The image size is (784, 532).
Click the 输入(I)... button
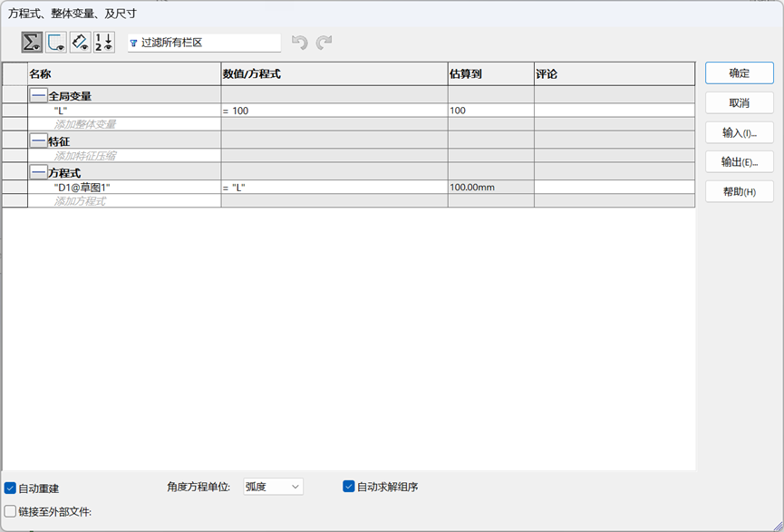[x=739, y=132]
